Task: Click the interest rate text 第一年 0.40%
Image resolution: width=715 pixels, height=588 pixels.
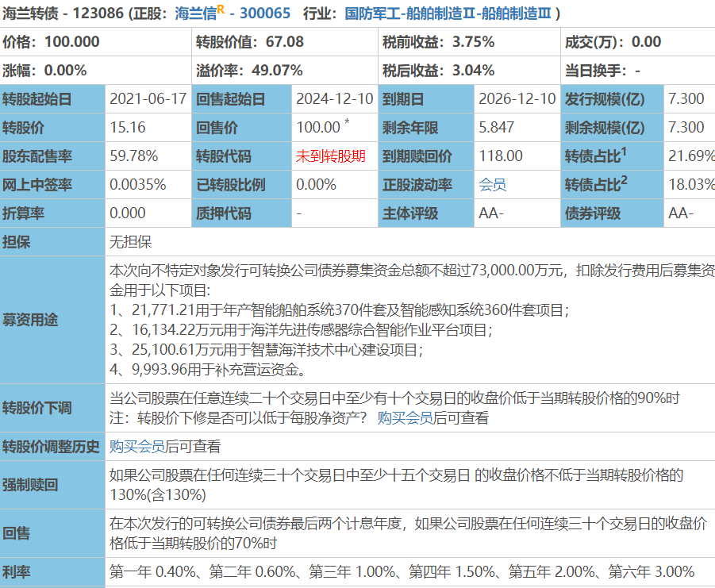Action: (152, 571)
